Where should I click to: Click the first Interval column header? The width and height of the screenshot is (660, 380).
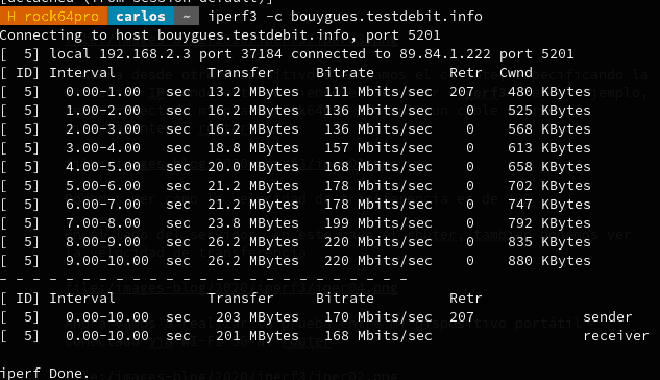[82, 73]
